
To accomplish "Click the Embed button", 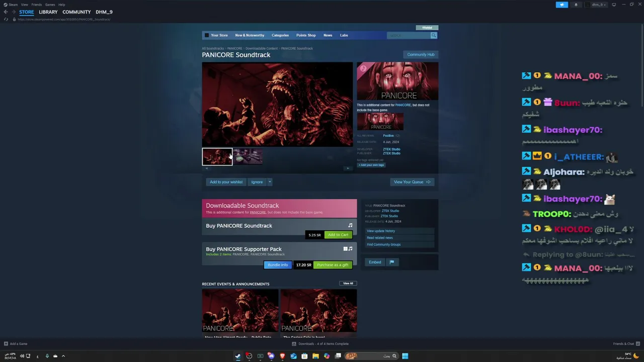I will tap(375, 262).
